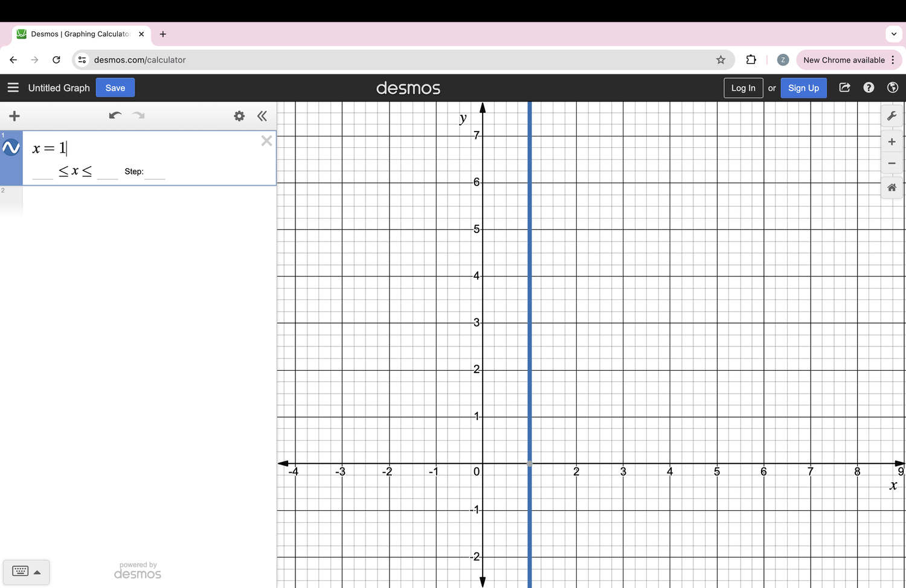The image size is (906, 588).
Task: Click the colored curve icon on expression 1
Action: click(10, 147)
